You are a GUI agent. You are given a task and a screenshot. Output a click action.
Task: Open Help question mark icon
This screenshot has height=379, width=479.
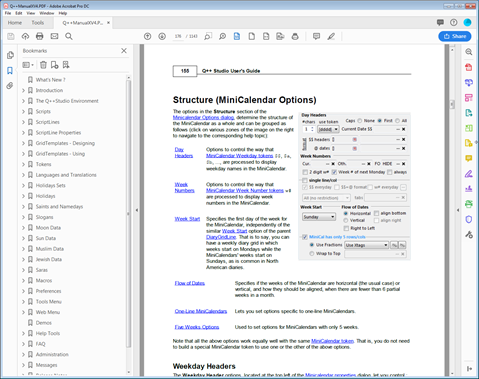(454, 22)
